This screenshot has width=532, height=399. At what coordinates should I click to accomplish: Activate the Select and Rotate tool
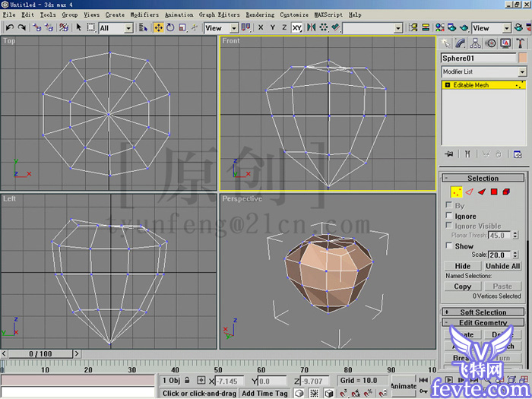[170, 28]
